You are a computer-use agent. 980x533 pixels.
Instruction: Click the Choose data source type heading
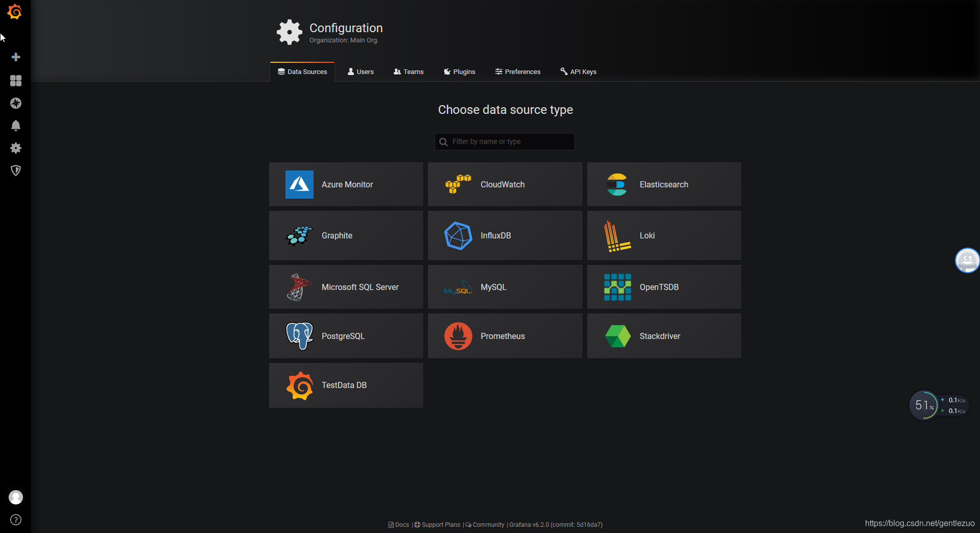click(506, 110)
